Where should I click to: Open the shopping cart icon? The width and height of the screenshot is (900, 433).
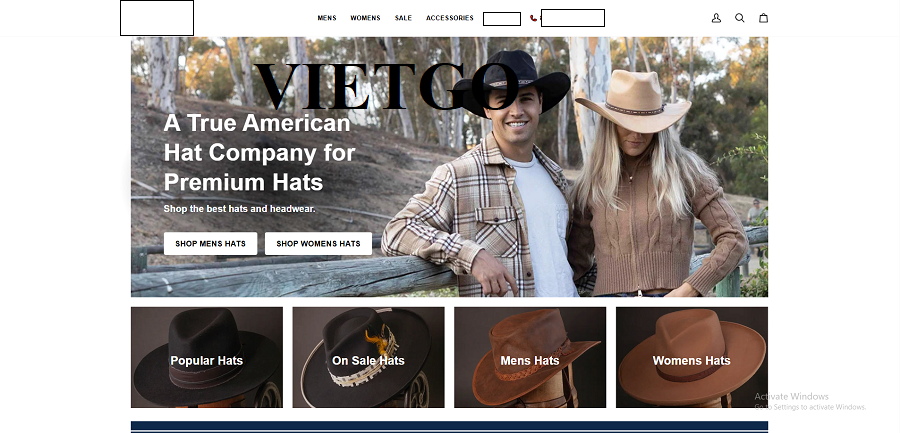pyautogui.click(x=764, y=18)
